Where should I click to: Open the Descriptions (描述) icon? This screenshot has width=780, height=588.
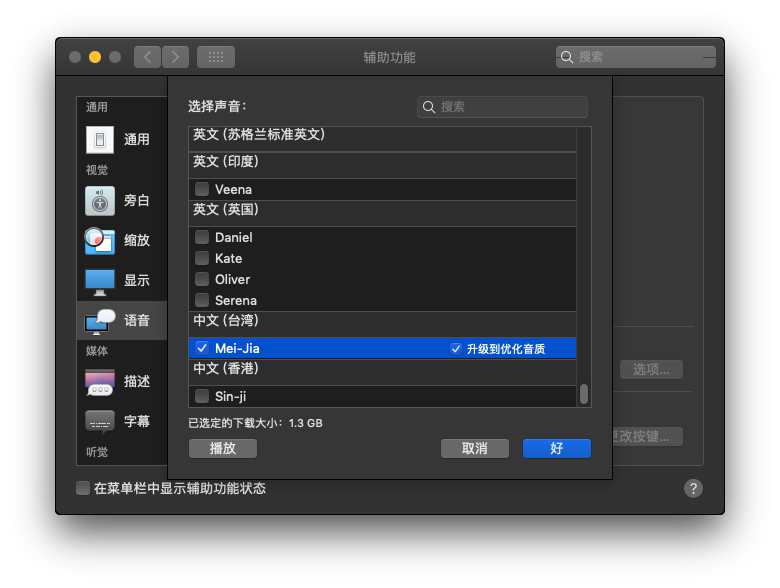point(100,381)
